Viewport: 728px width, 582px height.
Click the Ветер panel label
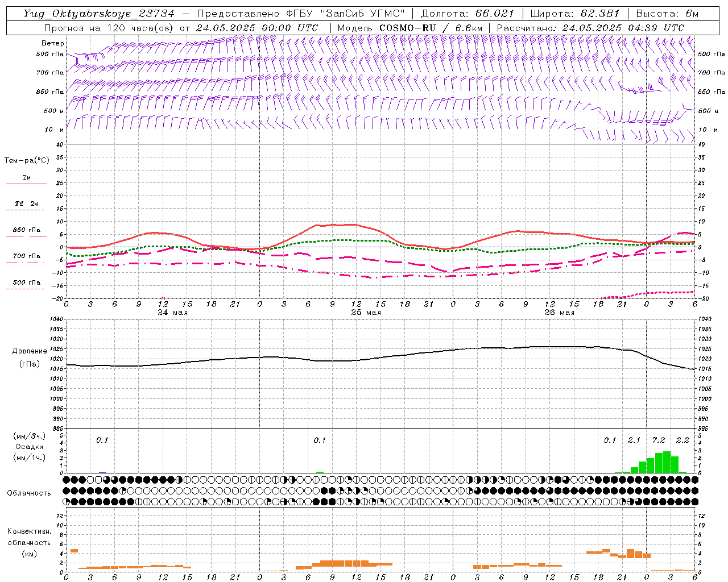53,43
